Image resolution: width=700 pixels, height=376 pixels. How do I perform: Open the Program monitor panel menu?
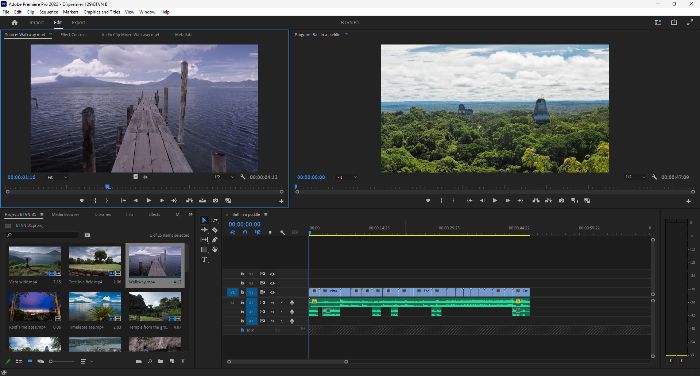(x=346, y=34)
